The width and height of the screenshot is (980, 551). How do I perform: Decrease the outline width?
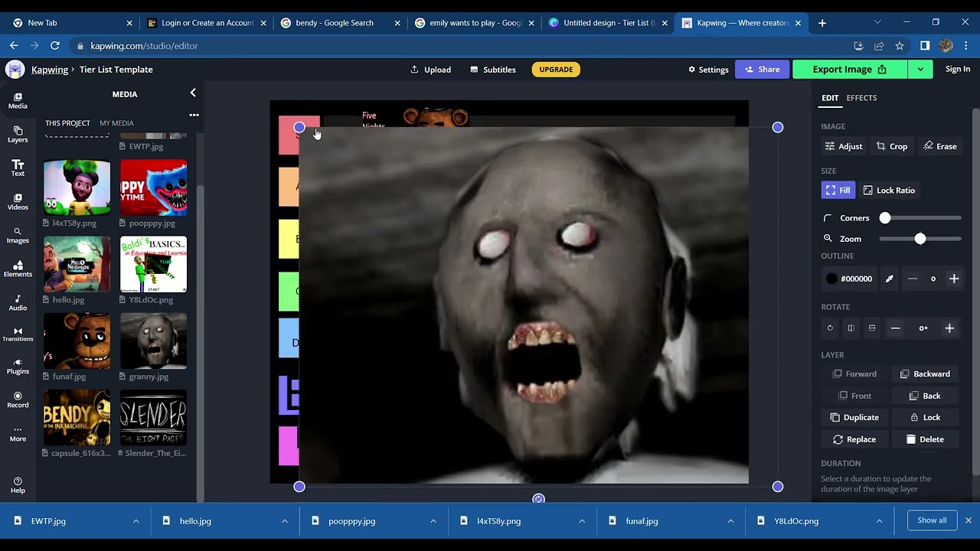912,279
